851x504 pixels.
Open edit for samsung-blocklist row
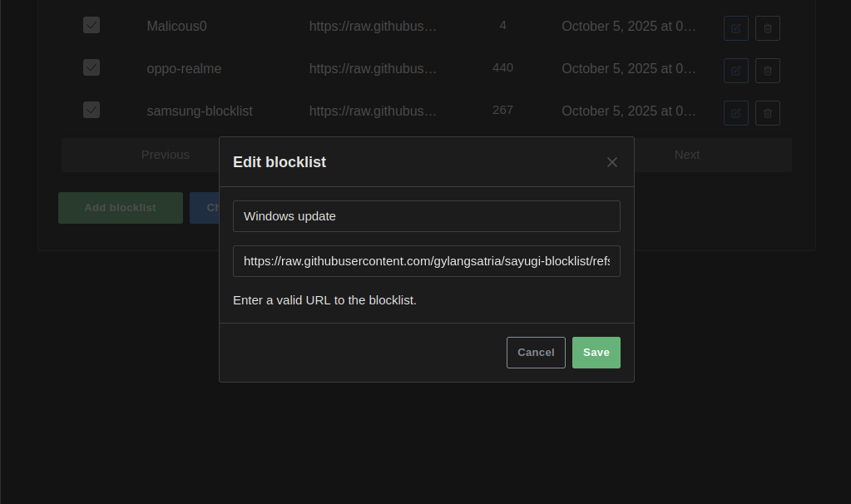coord(735,113)
